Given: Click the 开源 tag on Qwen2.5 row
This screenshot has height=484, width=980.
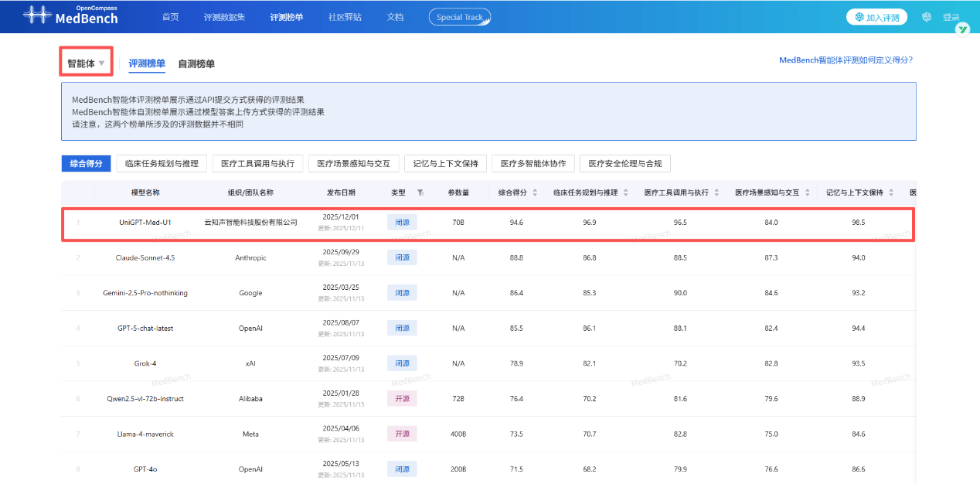Looking at the screenshot, I should (401, 398).
